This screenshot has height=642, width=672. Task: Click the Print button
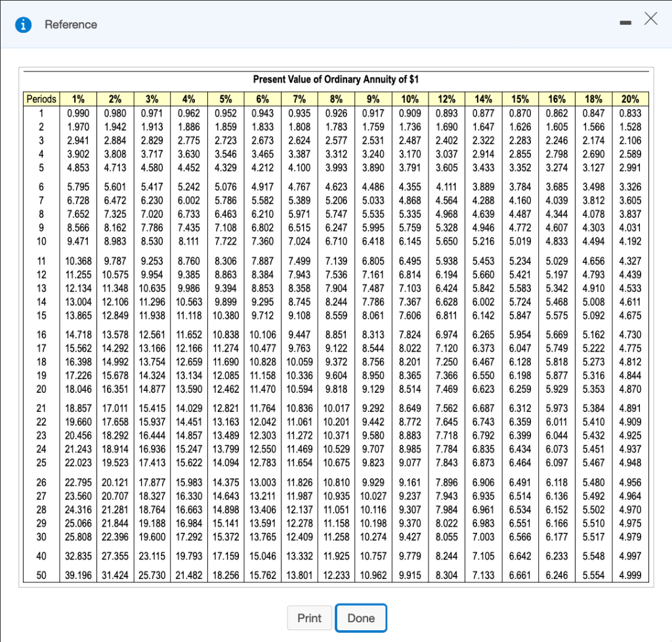pyautogui.click(x=309, y=617)
